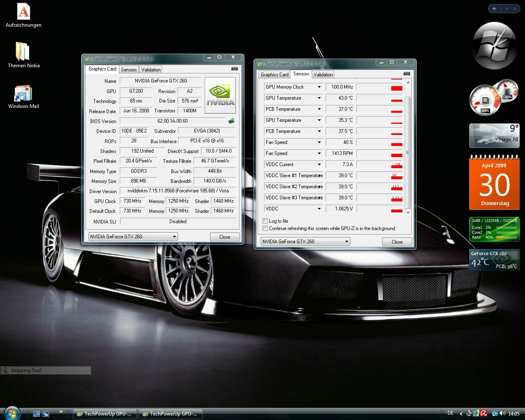Open the GPU selector combo in Sensors window
The height and width of the screenshot is (420, 525).
pos(306,242)
